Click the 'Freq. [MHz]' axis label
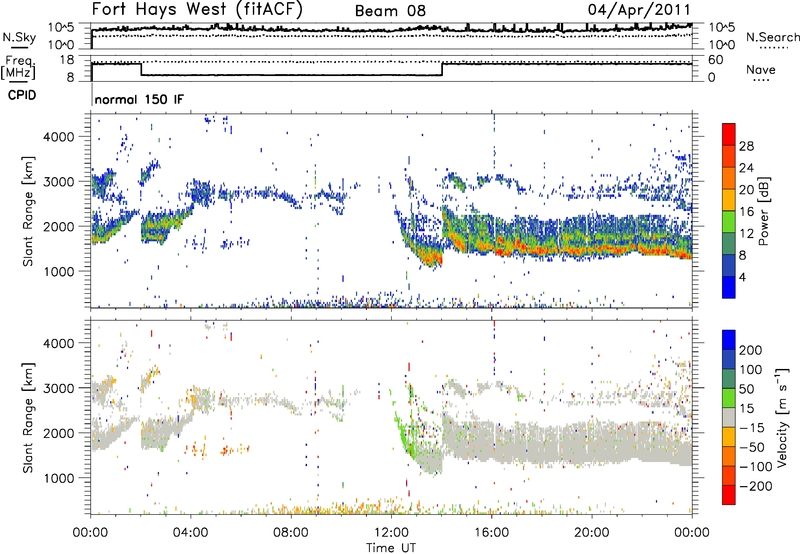The width and height of the screenshot is (800, 554). pos(18,67)
